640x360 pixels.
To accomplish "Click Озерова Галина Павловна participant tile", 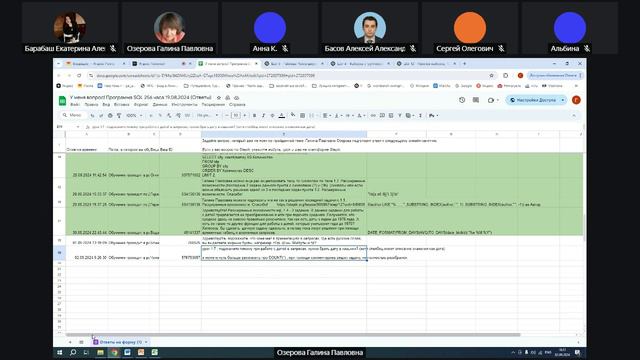I will [x=170, y=29].
